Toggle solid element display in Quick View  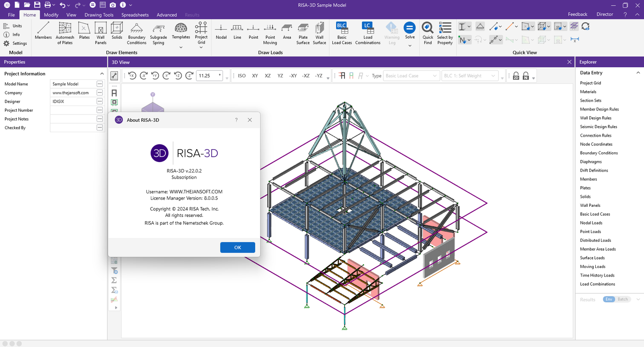click(541, 27)
